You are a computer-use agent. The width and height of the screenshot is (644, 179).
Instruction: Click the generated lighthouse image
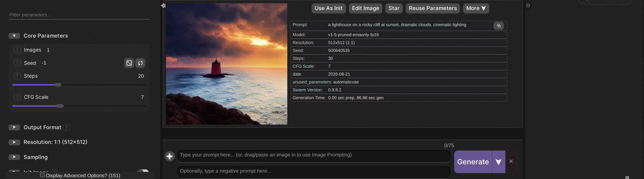[x=226, y=64]
